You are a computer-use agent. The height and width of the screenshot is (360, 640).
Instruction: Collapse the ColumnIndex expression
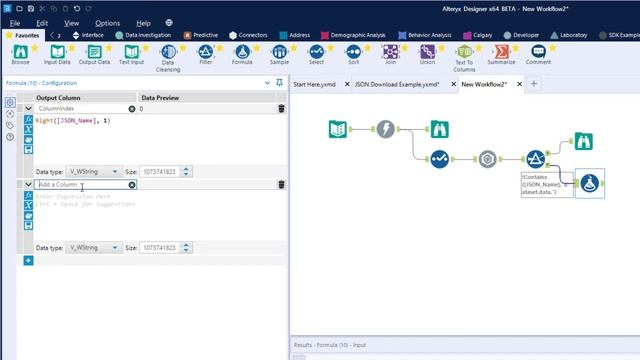(28, 109)
